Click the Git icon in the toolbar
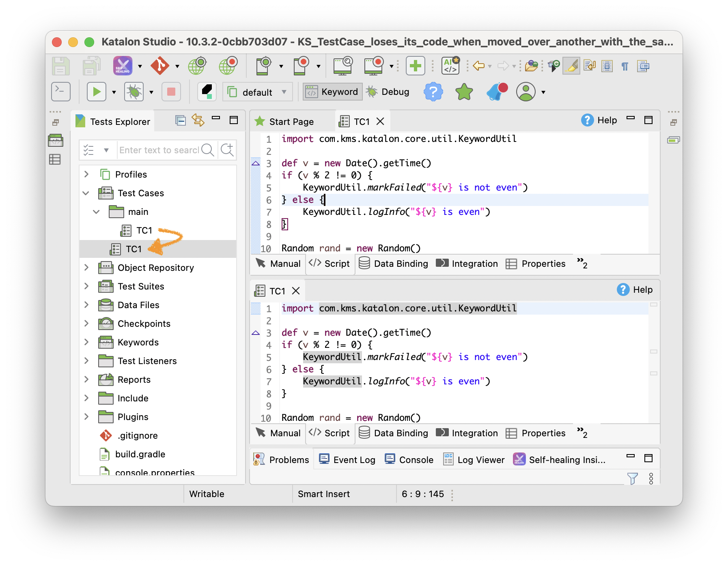 pos(160,66)
